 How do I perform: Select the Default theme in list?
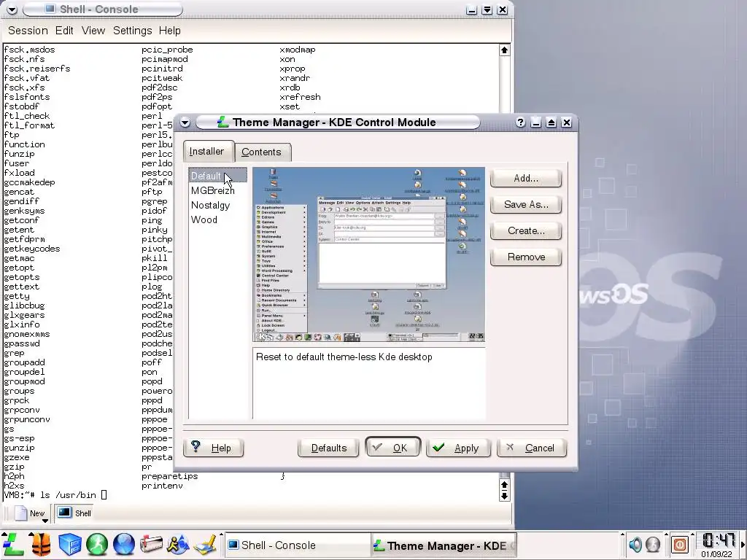pos(217,176)
